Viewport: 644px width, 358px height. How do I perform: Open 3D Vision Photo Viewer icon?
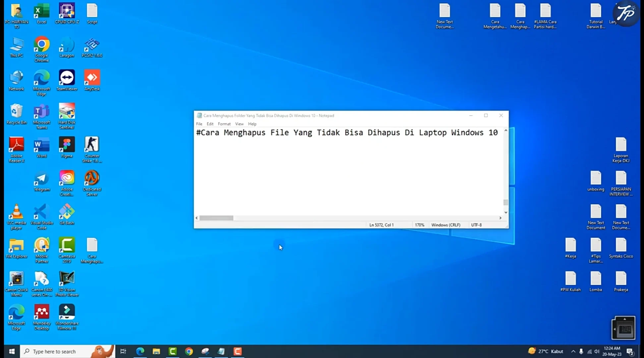pyautogui.click(x=67, y=284)
